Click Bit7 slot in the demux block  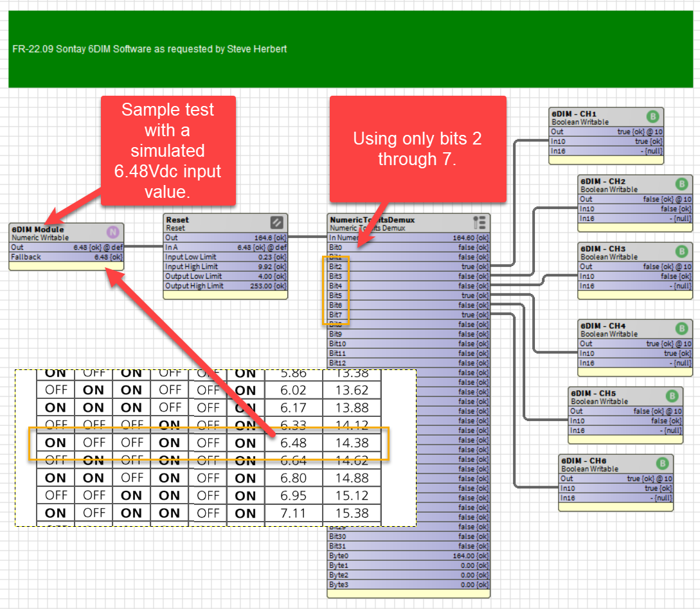tap(408, 315)
